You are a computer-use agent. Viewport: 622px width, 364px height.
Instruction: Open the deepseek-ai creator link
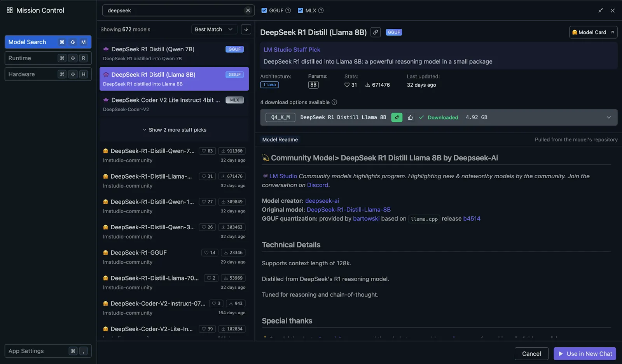tap(322, 201)
